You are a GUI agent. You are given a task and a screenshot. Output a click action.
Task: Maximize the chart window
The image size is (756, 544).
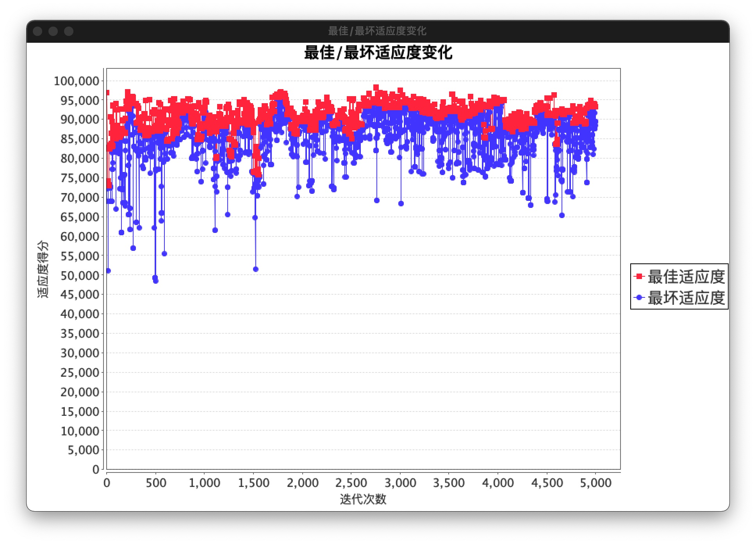tap(69, 31)
